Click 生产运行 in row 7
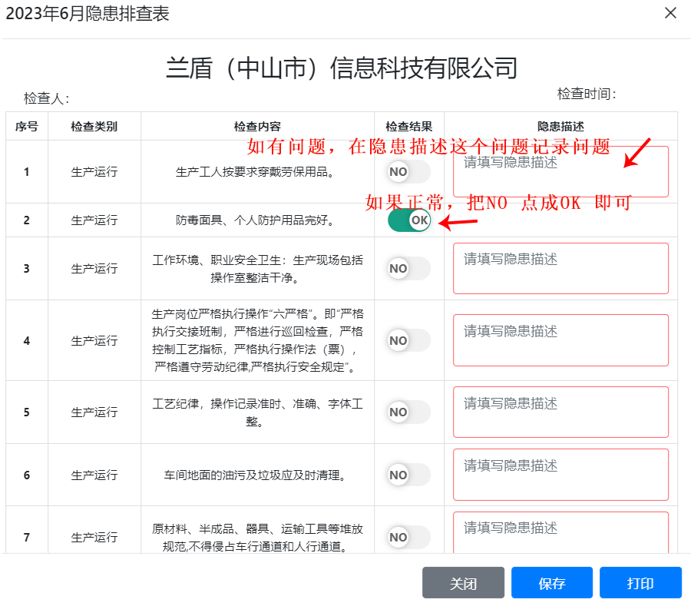The height and width of the screenshot is (616, 691). pos(94,537)
